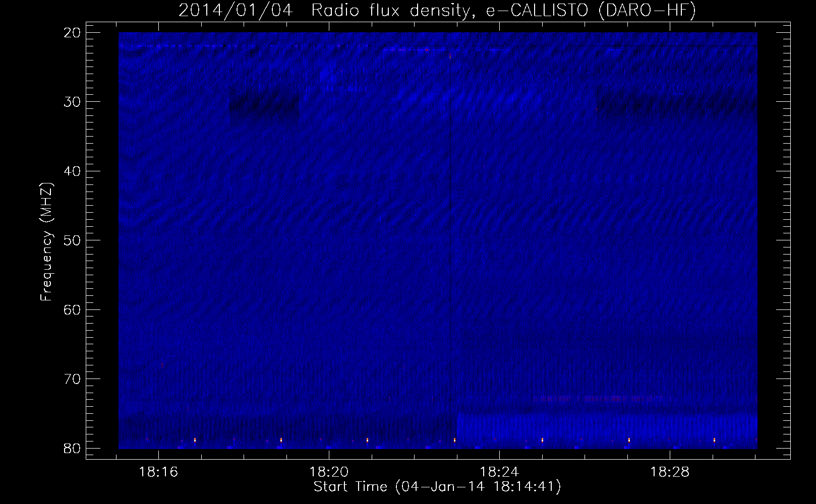Click the dark vertical line in spectrogram
The image size is (816, 504).
[450, 242]
